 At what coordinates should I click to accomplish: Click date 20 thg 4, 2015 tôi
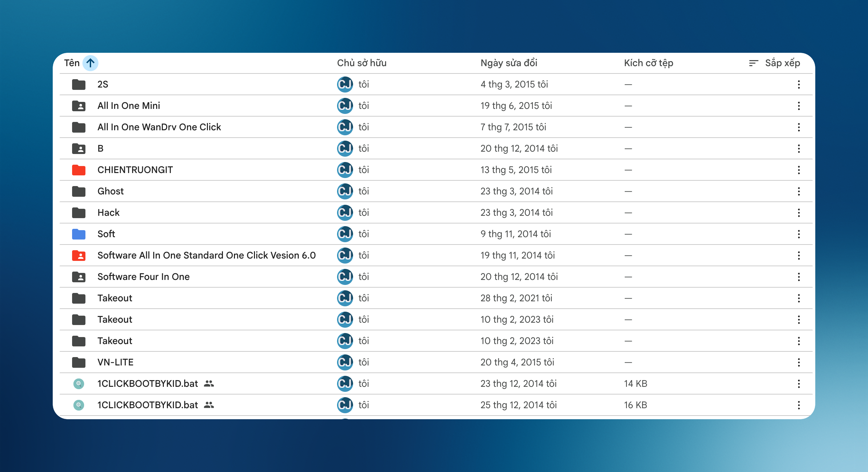517,362
